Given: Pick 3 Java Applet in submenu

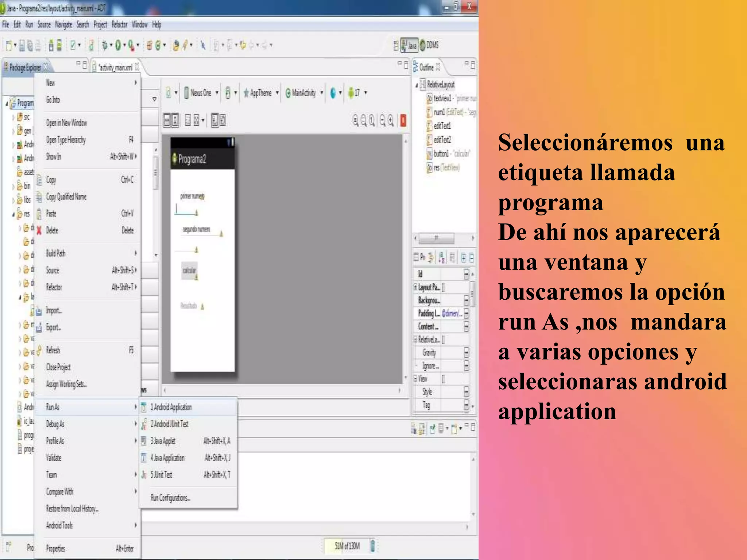Looking at the screenshot, I should [x=188, y=441].
